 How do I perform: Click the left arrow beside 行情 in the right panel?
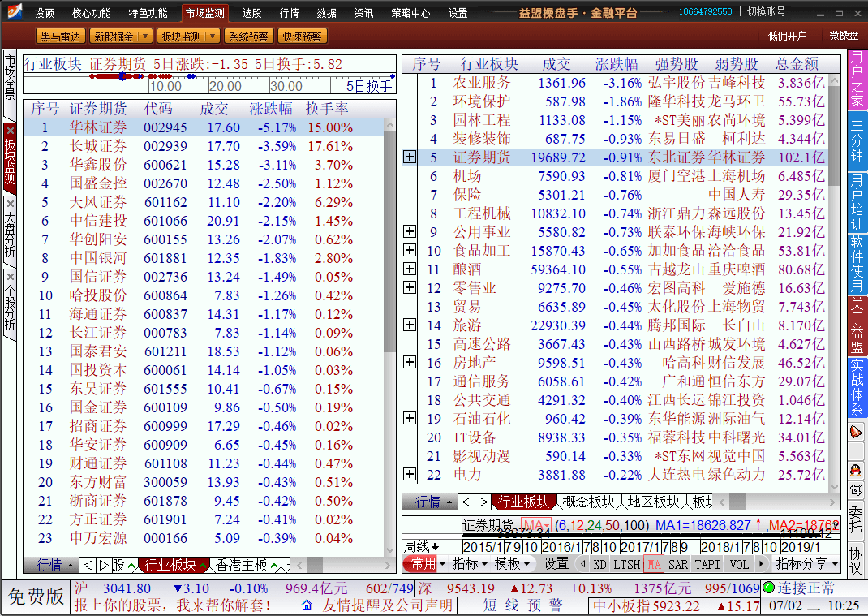tap(467, 502)
